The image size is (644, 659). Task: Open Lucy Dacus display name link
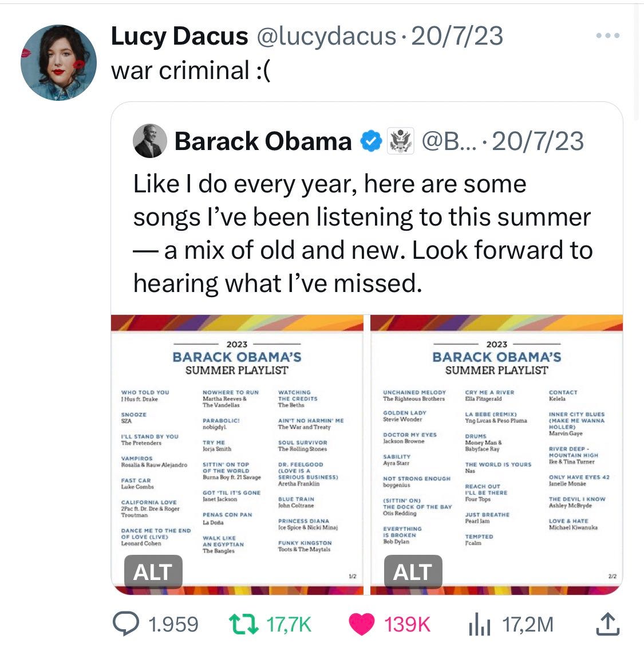[179, 35]
